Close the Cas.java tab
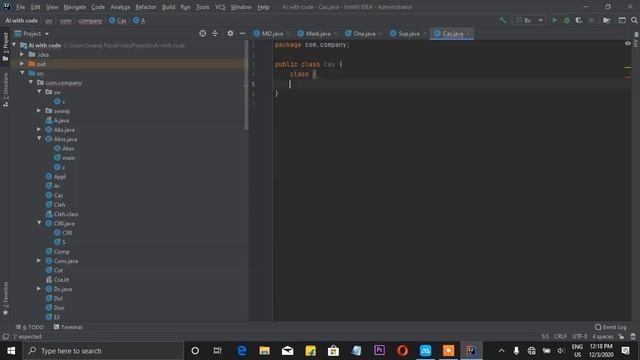Screen dimensions: 640x360 tap(468, 33)
